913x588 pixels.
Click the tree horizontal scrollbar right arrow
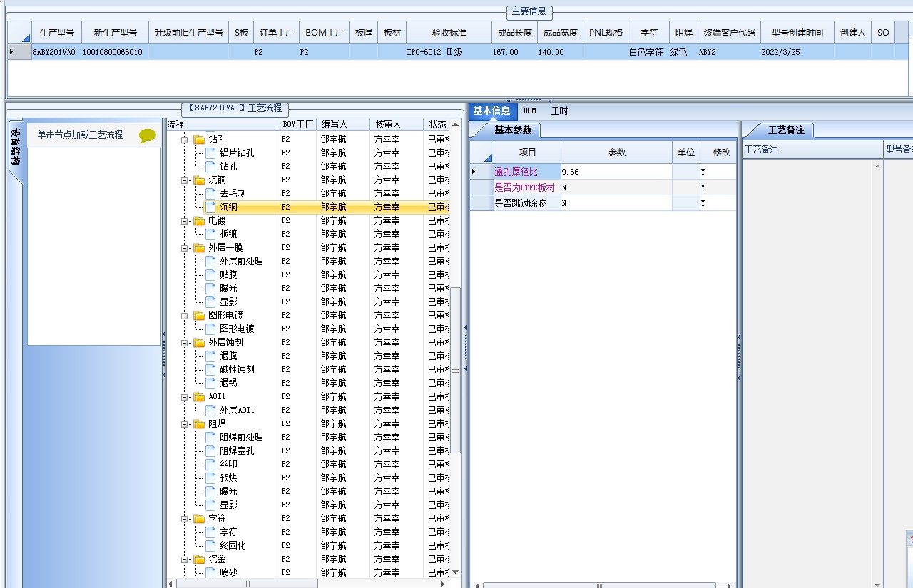[x=444, y=584]
